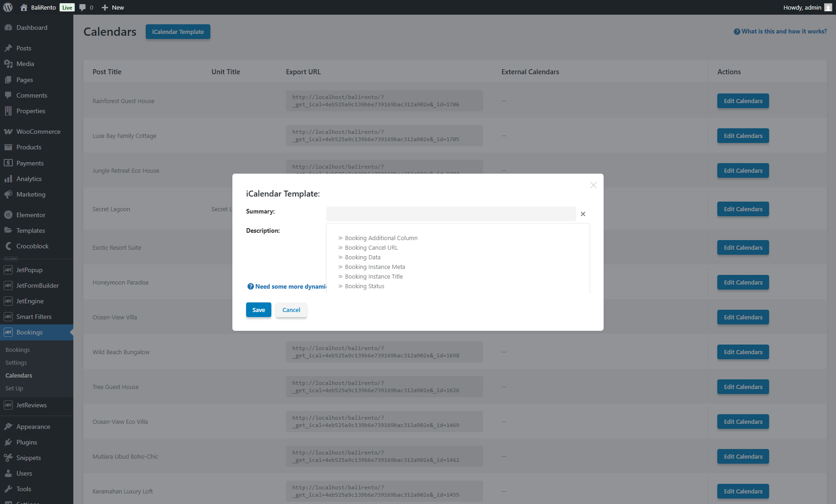
Task: Open comments bubble icon in admin bar
Action: click(x=82, y=7)
